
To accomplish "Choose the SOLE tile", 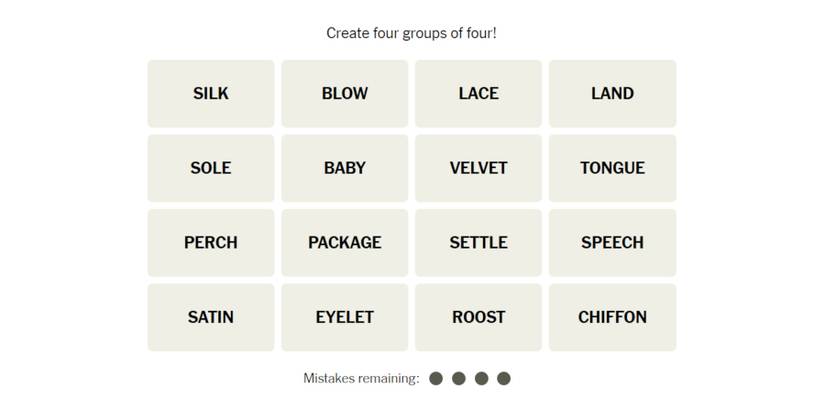I will click(x=211, y=168).
